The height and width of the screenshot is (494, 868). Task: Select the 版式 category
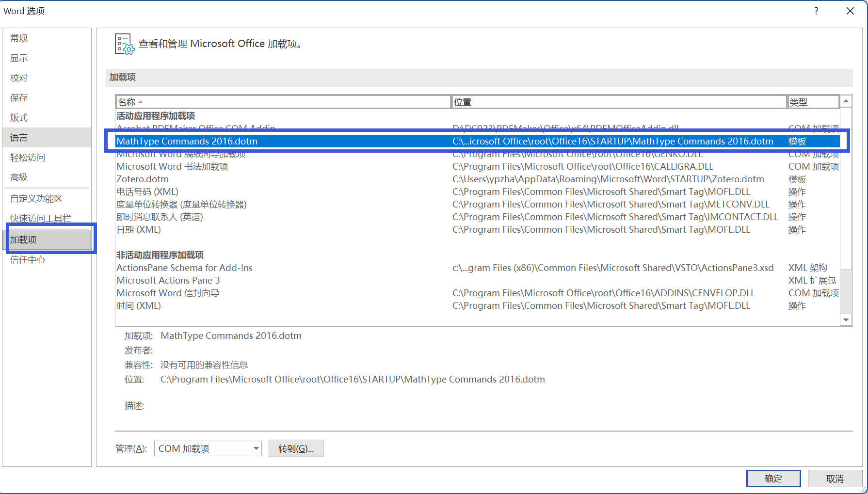[47, 118]
